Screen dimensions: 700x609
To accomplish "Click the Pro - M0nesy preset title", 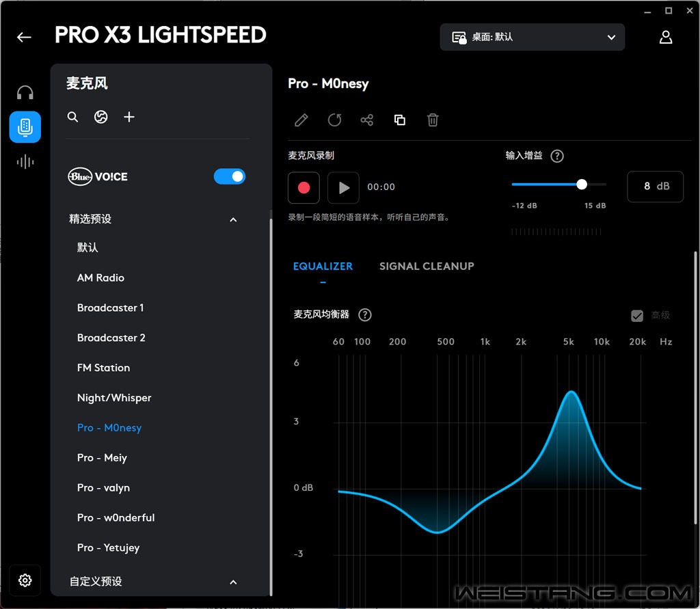I will coord(328,84).
